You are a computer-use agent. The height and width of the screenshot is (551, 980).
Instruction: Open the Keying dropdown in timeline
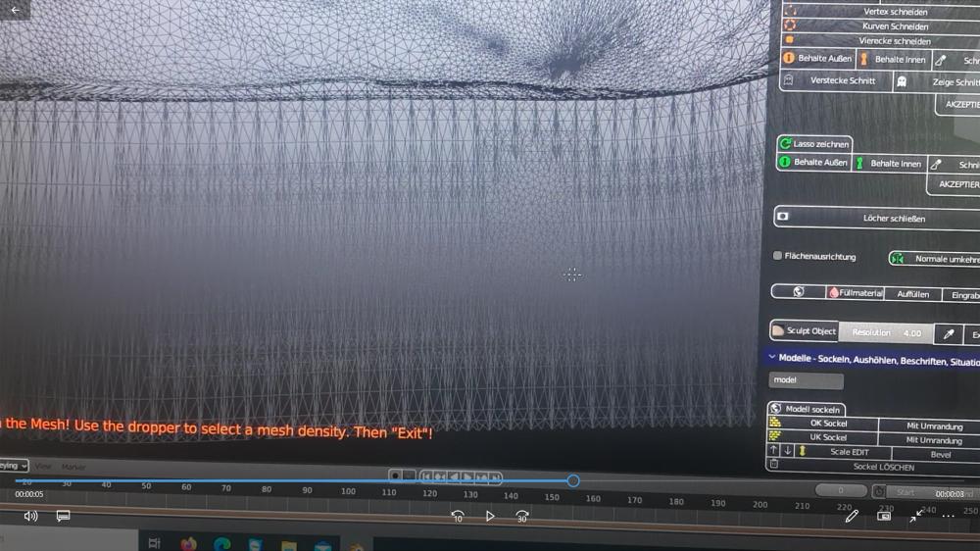[14, 466]
